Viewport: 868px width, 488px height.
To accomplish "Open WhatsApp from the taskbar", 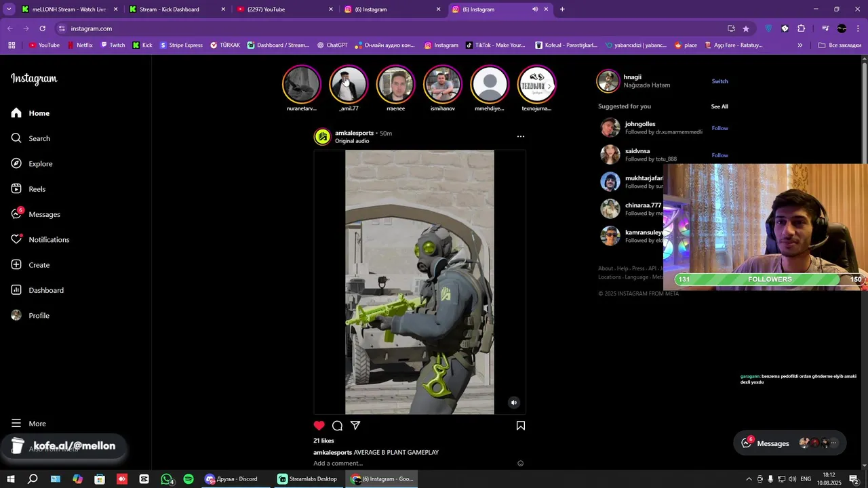I will click(166, 479).
